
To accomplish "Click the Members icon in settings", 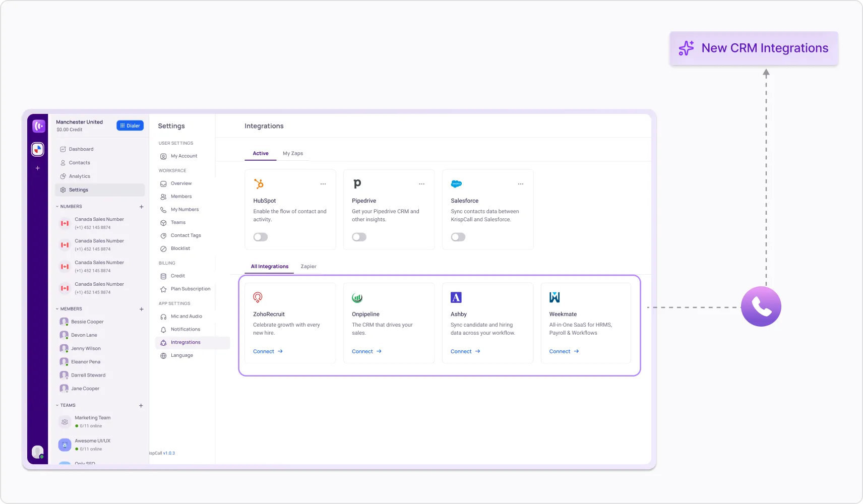I will click(163, 197).
